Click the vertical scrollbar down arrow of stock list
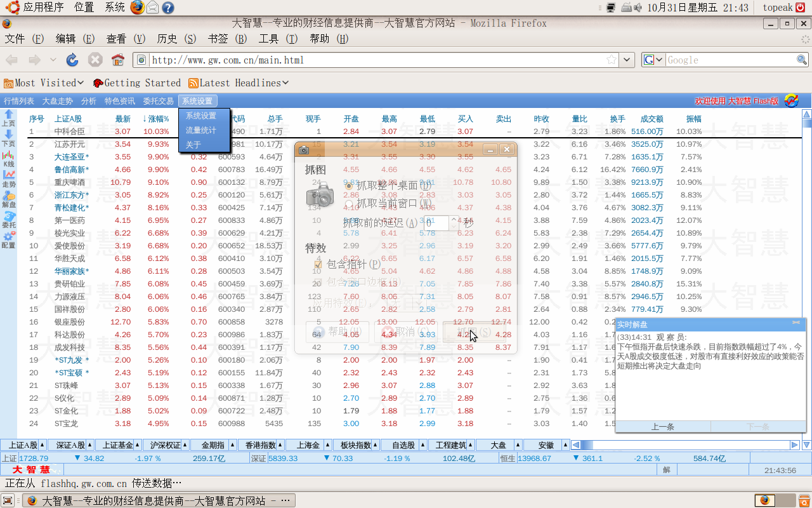812x508 pixels. tap(807, 445)
